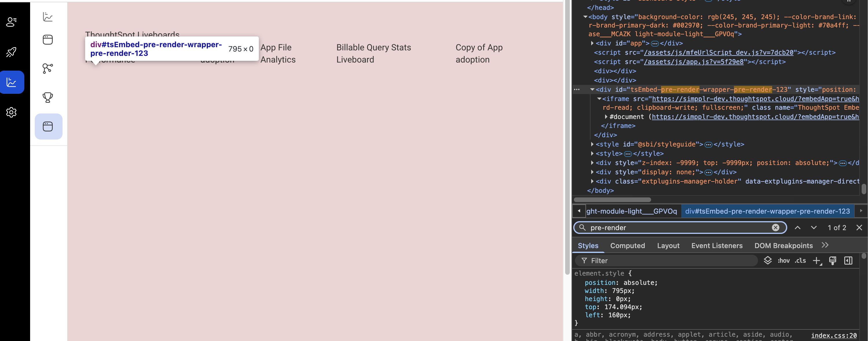Edit the position: absolute style value
The image size is (868, 341).
pos(640,283)
